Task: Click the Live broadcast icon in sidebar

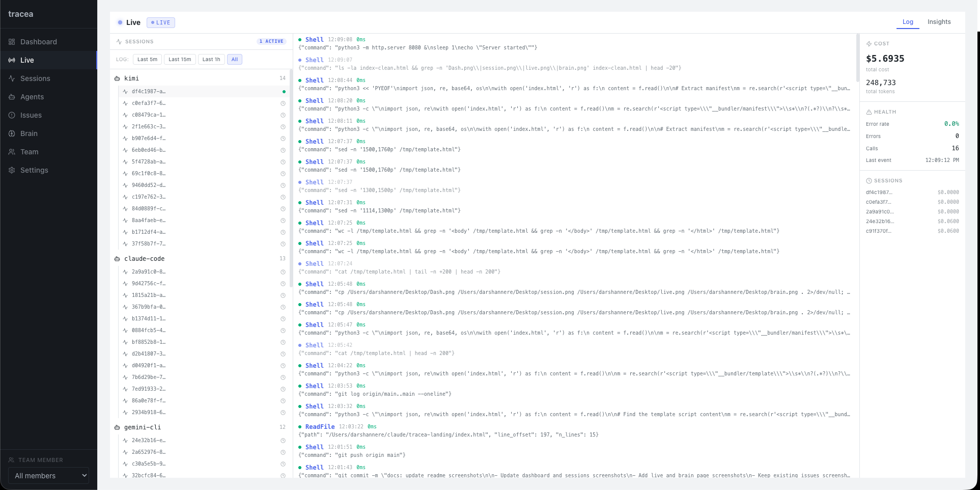Action: tap(12, 60)
